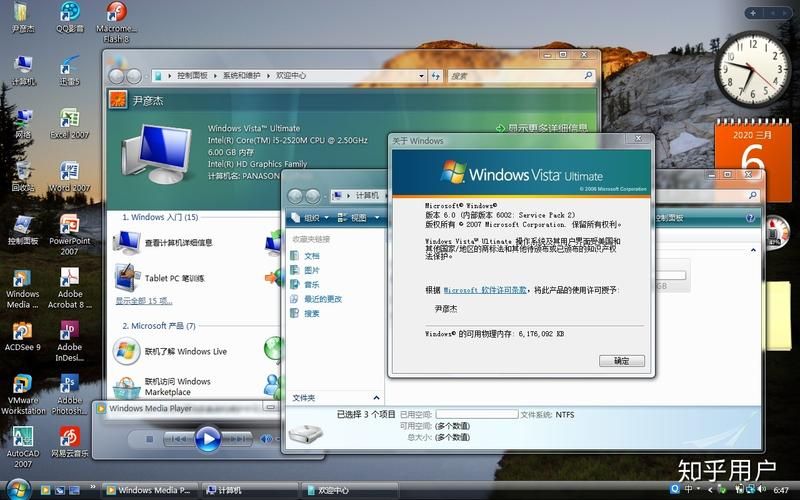Open the 网易云音乐 desktop icon
800x500 pixels.
click(x=70, y=438)
